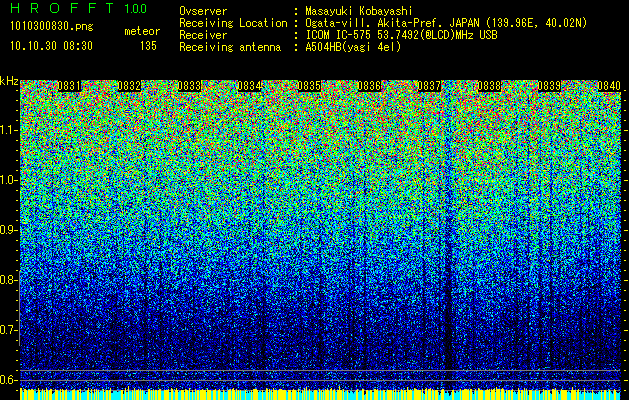Image resolution: width=629 pixels, height=400 pixels.
Task: Click the kHz axis unit label
Action: click(9, 81)
